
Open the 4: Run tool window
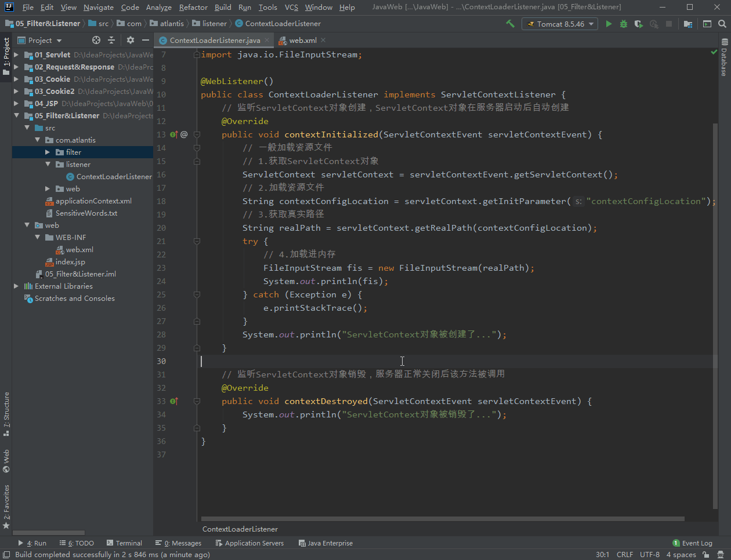tap(32, 543)
